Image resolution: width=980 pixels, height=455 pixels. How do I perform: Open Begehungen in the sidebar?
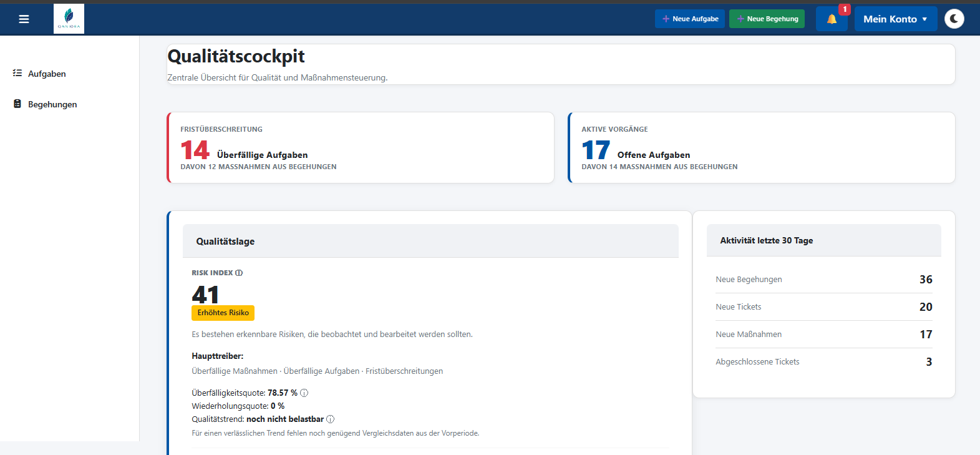tap(52, 104)
